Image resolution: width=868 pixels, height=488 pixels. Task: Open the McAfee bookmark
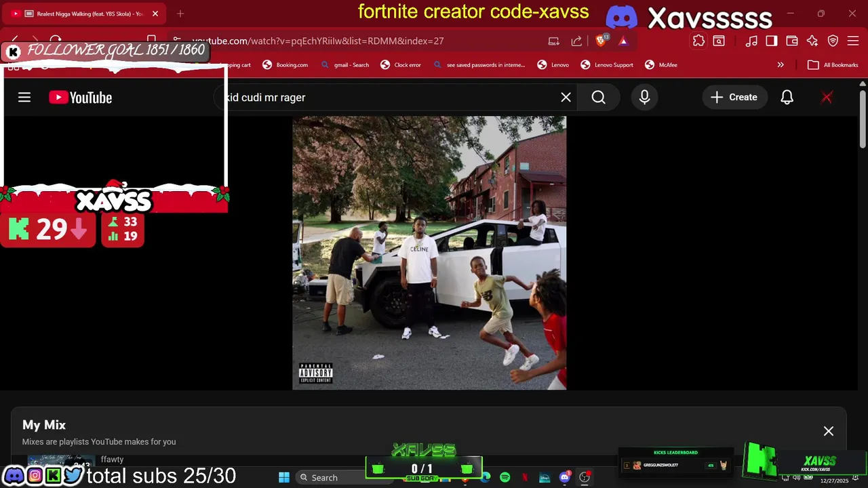tap(661, 65)
